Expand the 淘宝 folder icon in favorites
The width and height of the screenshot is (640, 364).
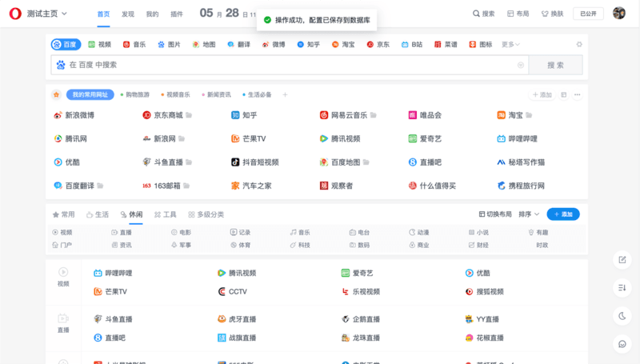(529, 115)
